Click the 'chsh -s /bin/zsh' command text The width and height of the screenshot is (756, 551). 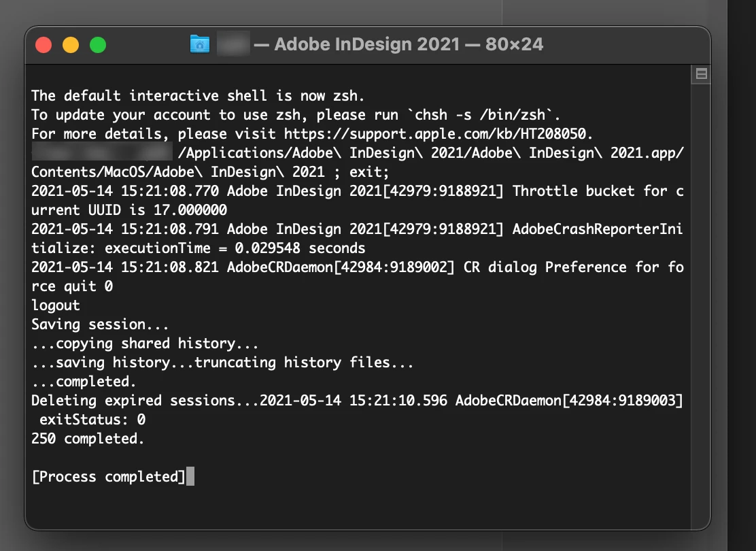pos(480,115)
